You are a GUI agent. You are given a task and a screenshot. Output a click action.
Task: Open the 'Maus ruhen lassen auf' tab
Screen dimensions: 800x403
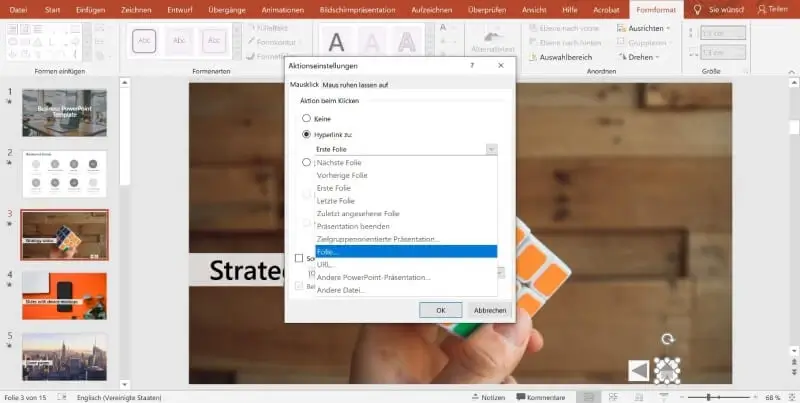coord(355,85)
